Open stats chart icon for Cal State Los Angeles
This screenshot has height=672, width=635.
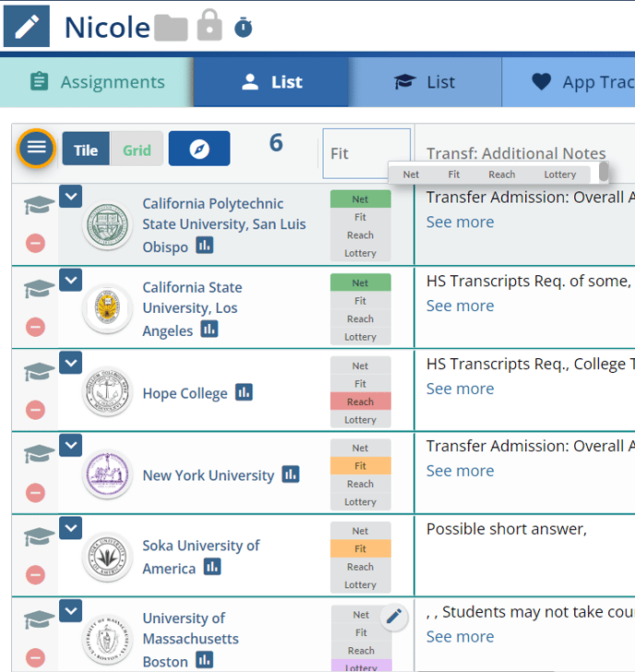[x=210, y=330]
